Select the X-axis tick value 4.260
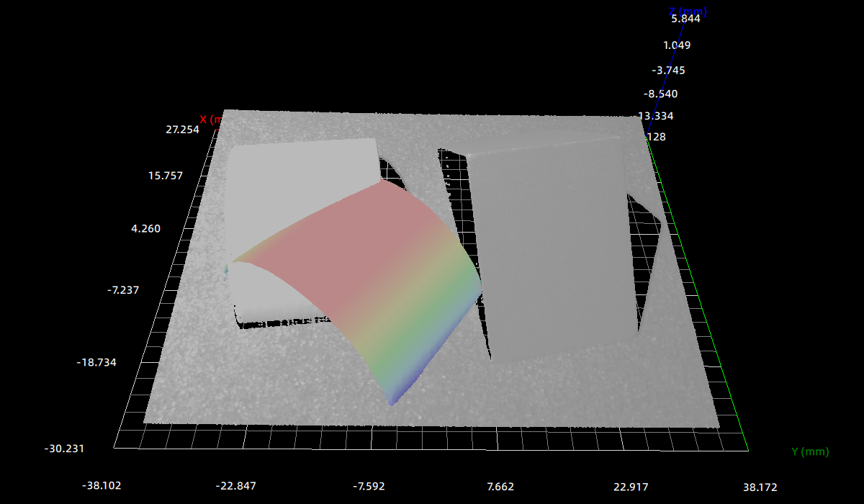864x504 pixels. pos(145,228)
